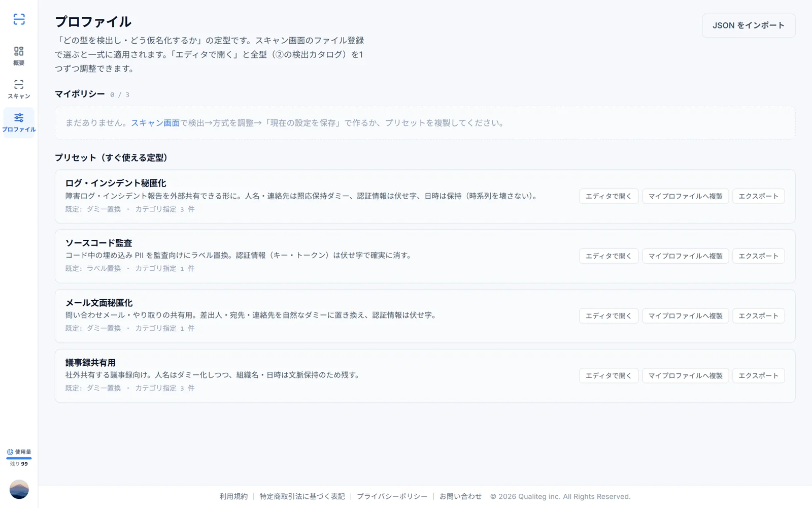
Task: Export the メール文面秘匿化 preset
Action: click(758, 315)
